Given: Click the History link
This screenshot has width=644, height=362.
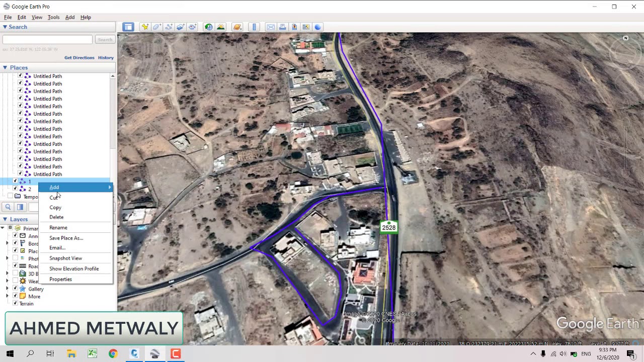Looking at the screenshot, I should click(106, 58).
